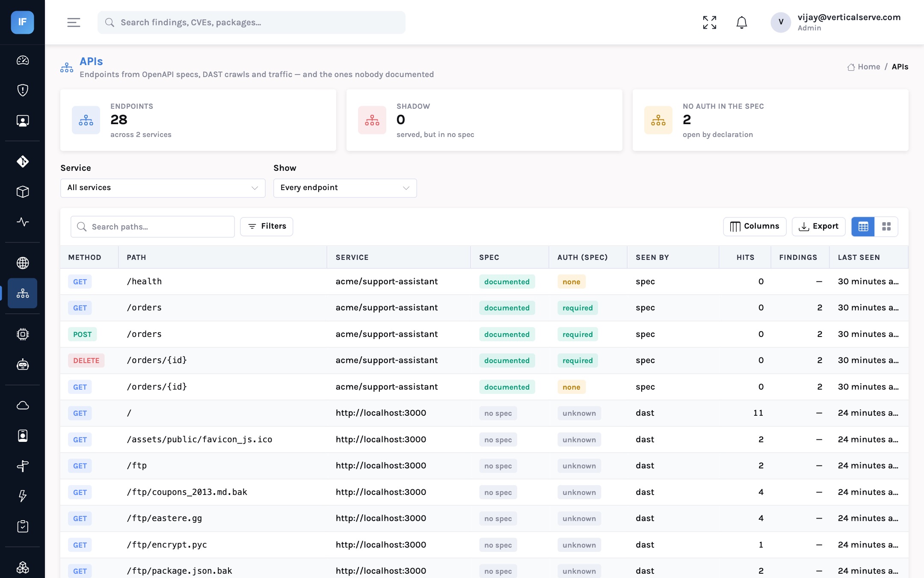
Task: Toggle the hamburger sidebar menu
Action: (74, 22)
